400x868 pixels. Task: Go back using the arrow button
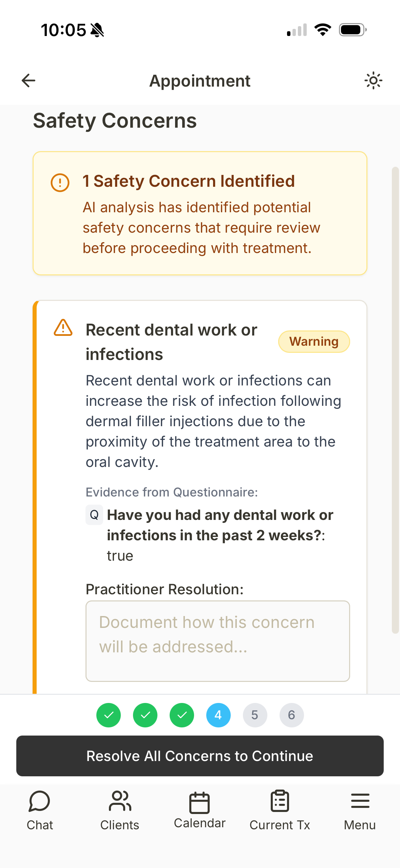pyautogui.click(x=28, y=80)
